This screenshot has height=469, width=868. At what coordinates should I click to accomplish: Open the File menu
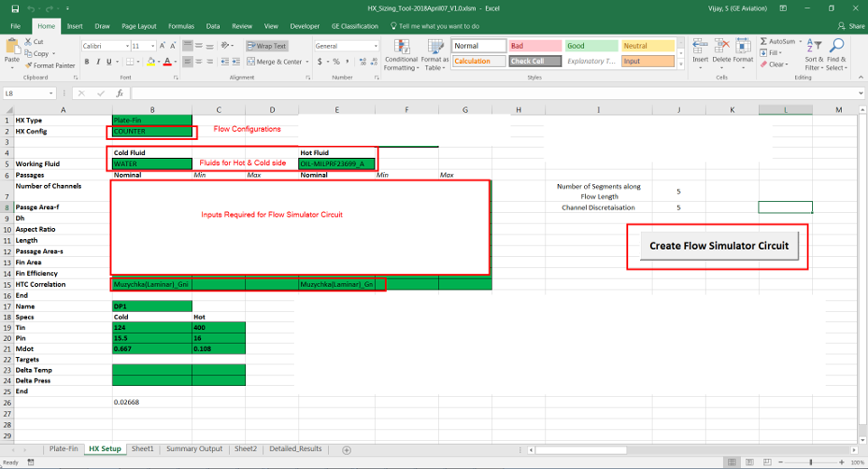point(15,26)
